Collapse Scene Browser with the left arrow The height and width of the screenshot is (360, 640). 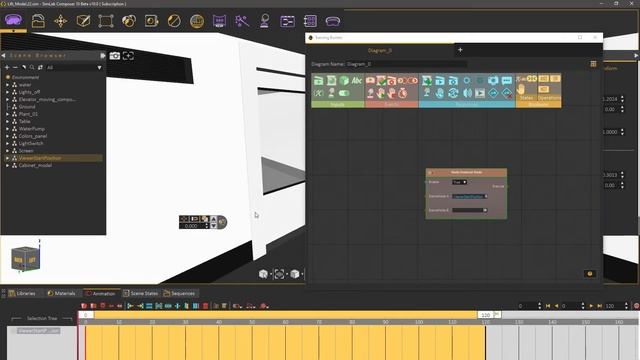coord(3,55)
